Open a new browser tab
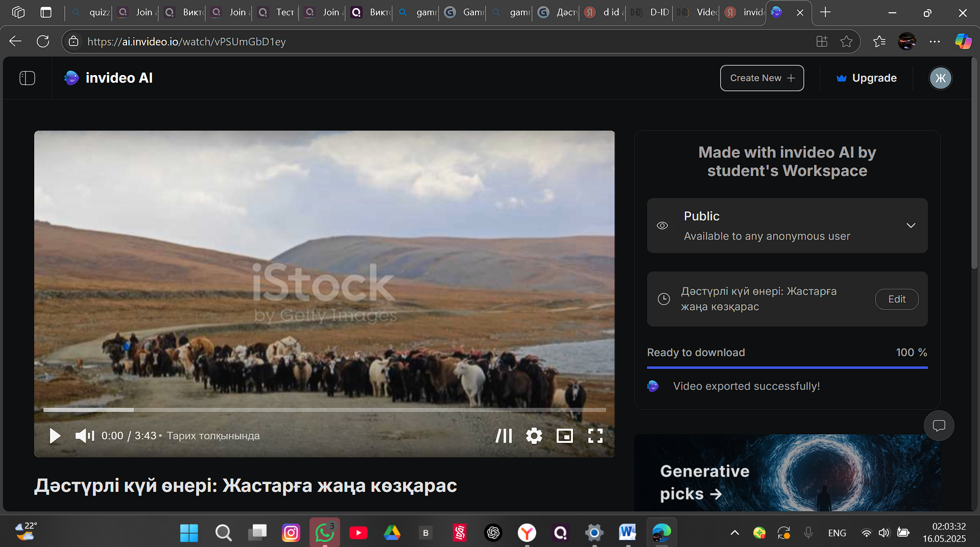This screenshot has height=547, width=980. click(825, 12)
